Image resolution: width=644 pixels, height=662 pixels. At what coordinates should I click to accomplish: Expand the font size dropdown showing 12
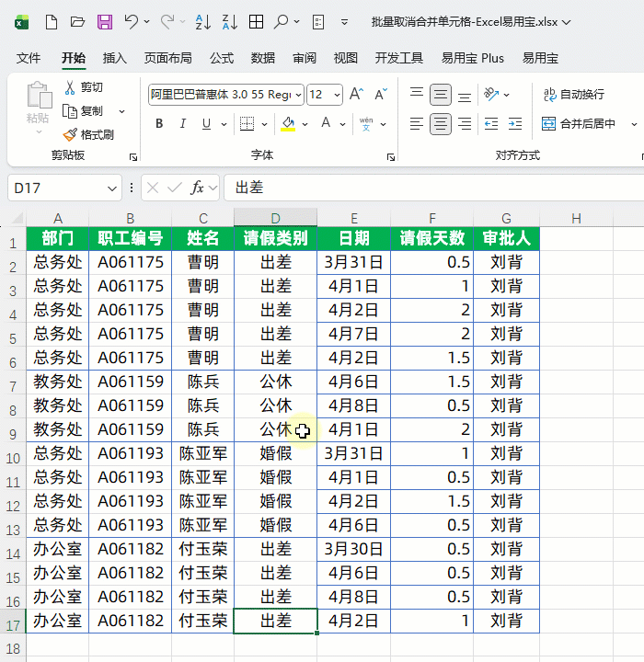(337, 94)
